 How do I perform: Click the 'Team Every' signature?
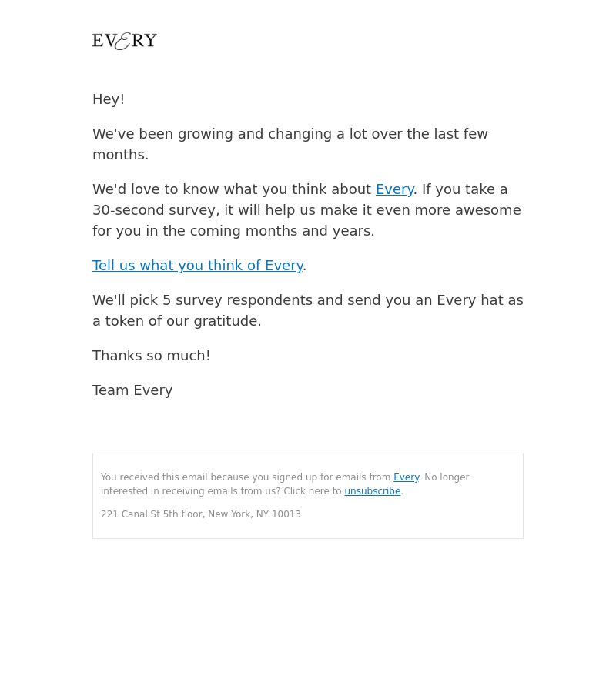tap(132, 390)
